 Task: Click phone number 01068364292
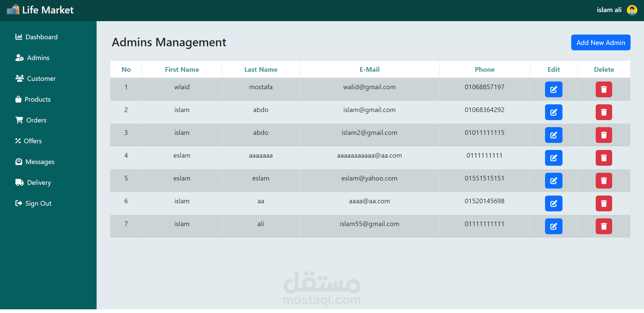click(x=484, y=110)
